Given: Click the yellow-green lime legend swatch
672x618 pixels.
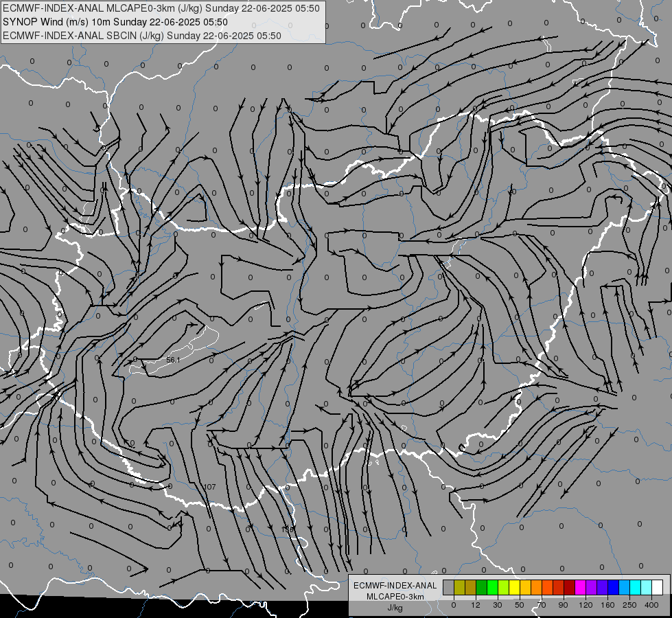Looking at the screenshot, I should [504, 587].
